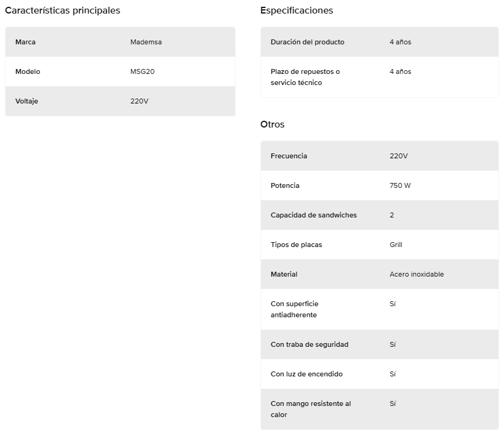Click the Marca row label
This screenshot has width=504, height=438.
tap(25, 42)
